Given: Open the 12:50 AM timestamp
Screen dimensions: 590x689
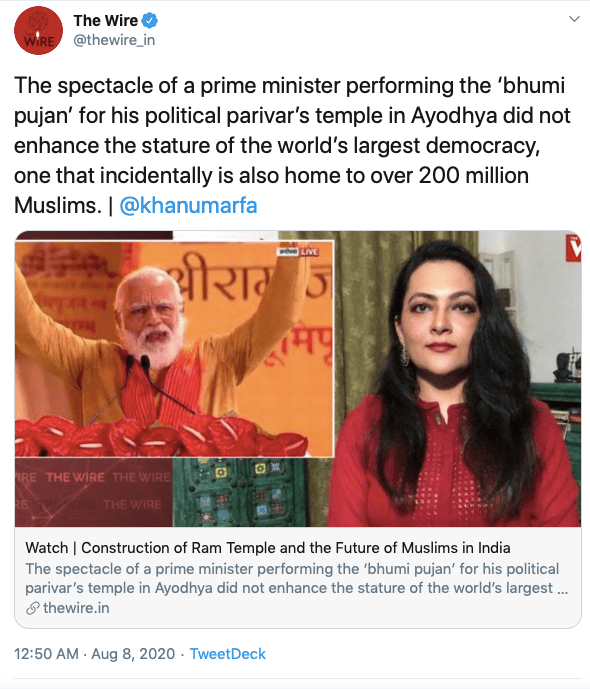Looking at the screenshot, I should coord(46,654).
